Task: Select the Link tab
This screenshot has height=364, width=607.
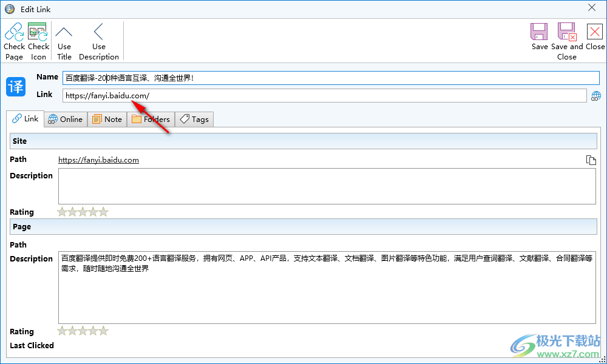Action: coord(25,119)
